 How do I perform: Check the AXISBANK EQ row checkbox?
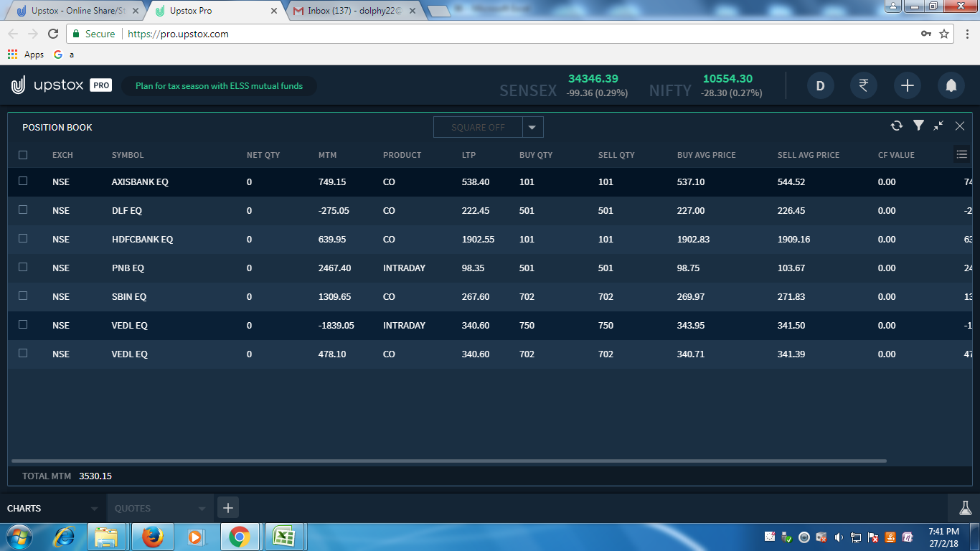pos(23,181)
